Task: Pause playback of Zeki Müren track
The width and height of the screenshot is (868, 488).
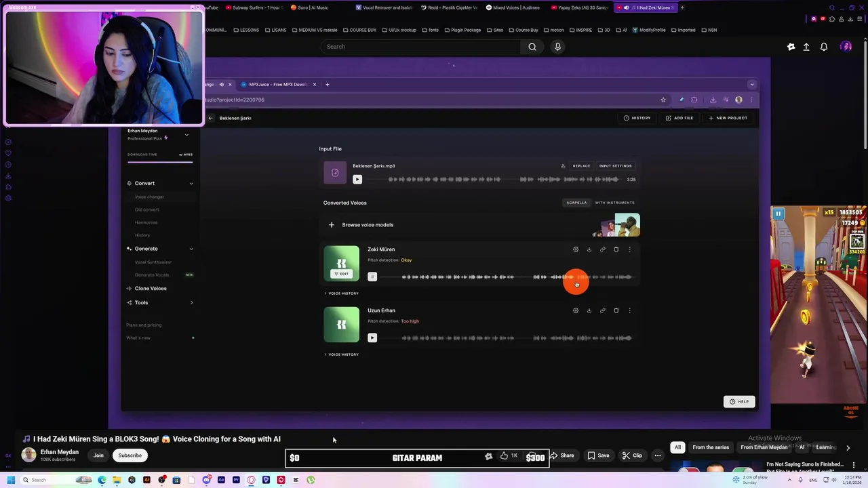Action: click(372, 277)
